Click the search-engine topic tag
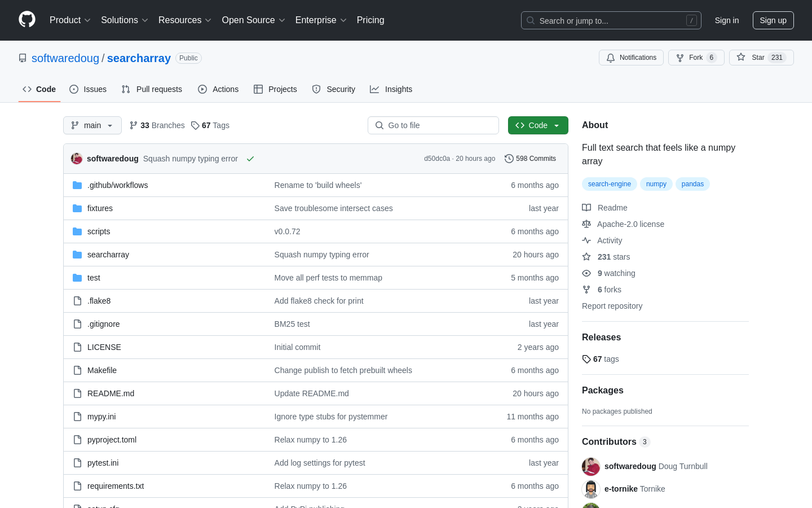This screenshot has height=508, width=812. (610, 184)
